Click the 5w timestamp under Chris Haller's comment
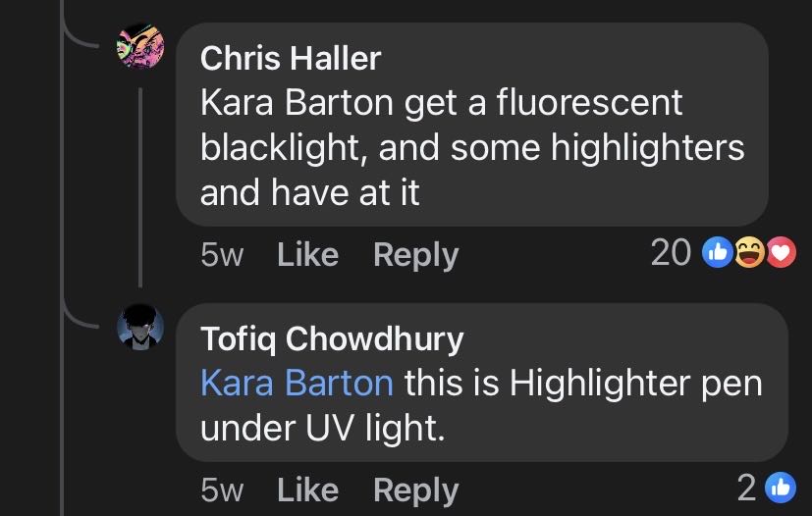 220,255
